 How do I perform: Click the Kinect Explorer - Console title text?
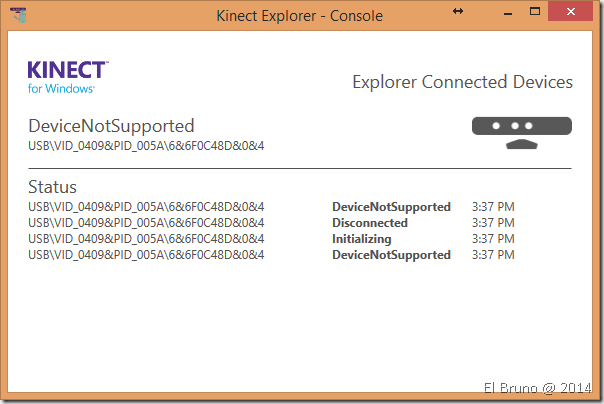301,15
